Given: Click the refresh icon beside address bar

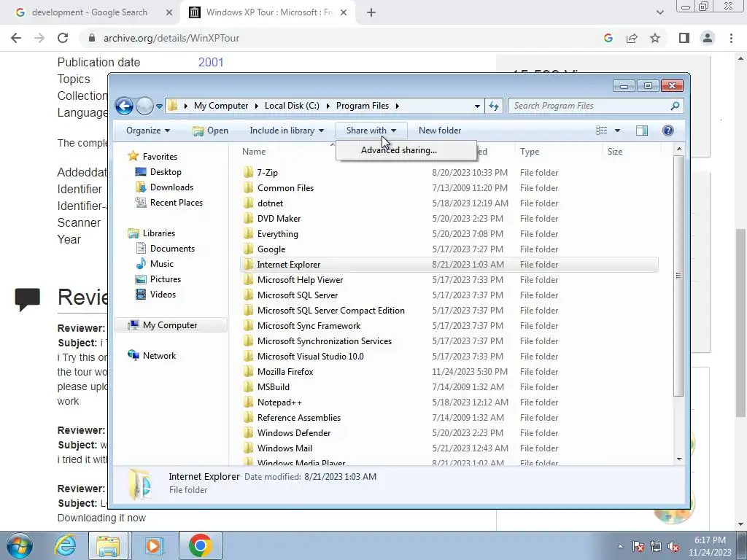Looking at the screenshot, I should coord(494,106).
